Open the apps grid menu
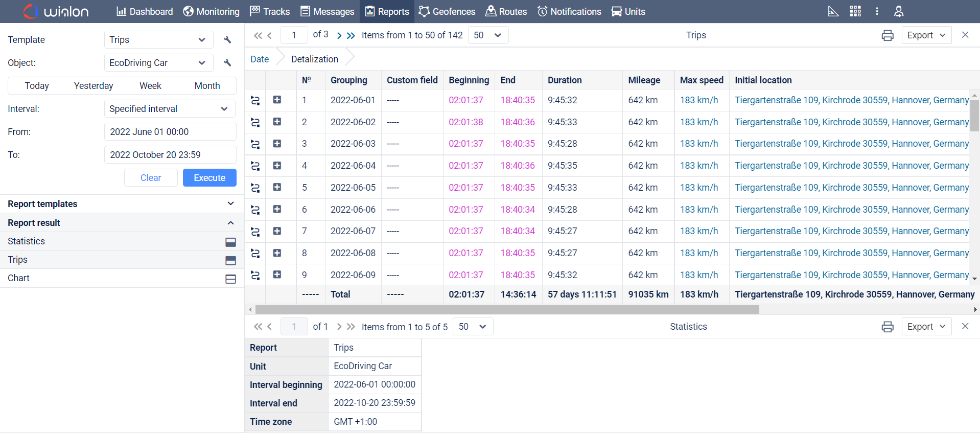Image resolution: width=980 pixels, height=433 pixels. [855, 11]
